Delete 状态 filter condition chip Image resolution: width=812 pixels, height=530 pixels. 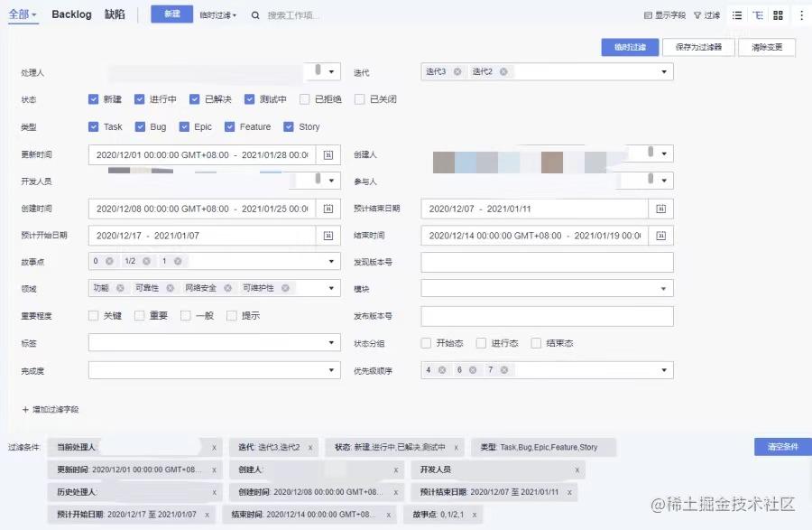coord(457,448)
